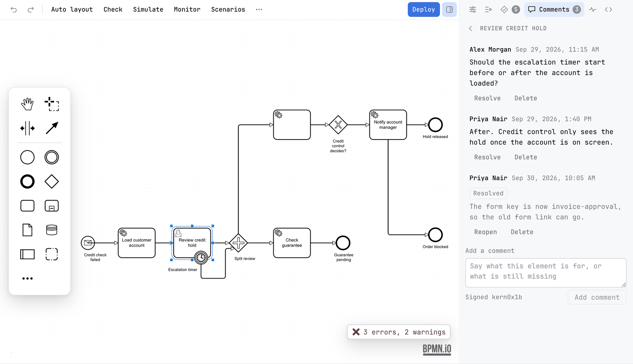Create a gateway from palette
Image resolution: width=633 pixels, height=364 pixels.
[52, 182]
